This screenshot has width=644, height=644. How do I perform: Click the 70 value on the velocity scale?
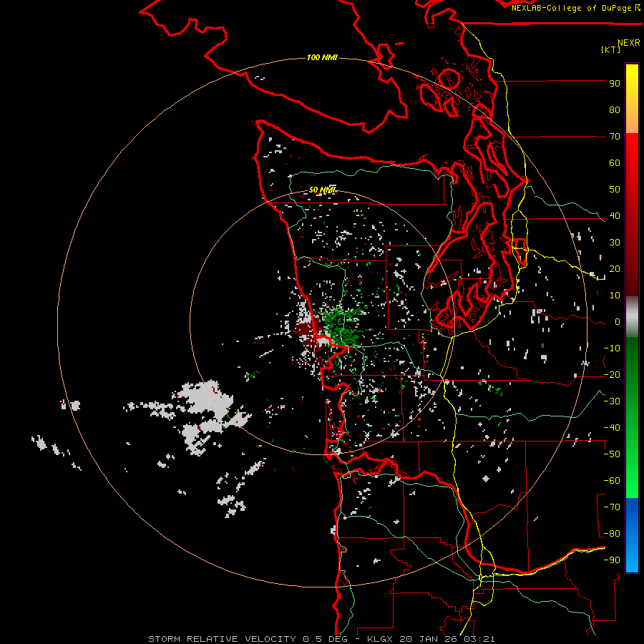[x=615, y=137]
